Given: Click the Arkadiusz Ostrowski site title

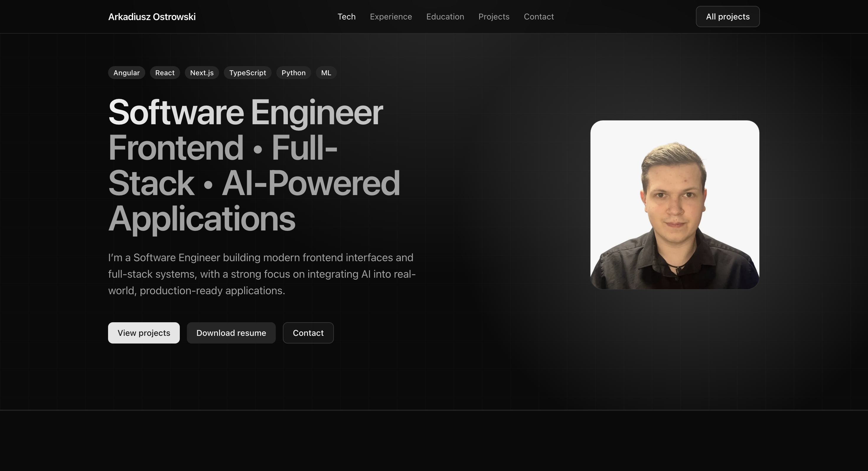Looking at the screenshot, I should tap(152, 17).
